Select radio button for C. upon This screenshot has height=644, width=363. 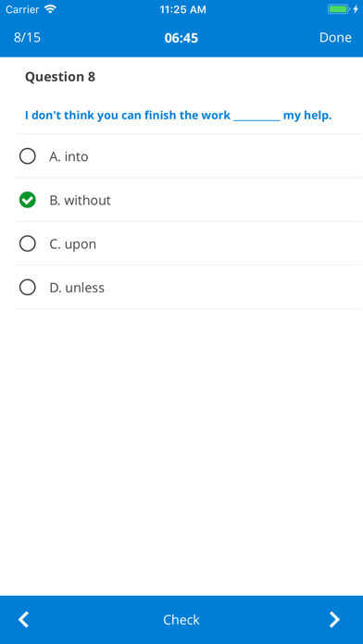28,243
